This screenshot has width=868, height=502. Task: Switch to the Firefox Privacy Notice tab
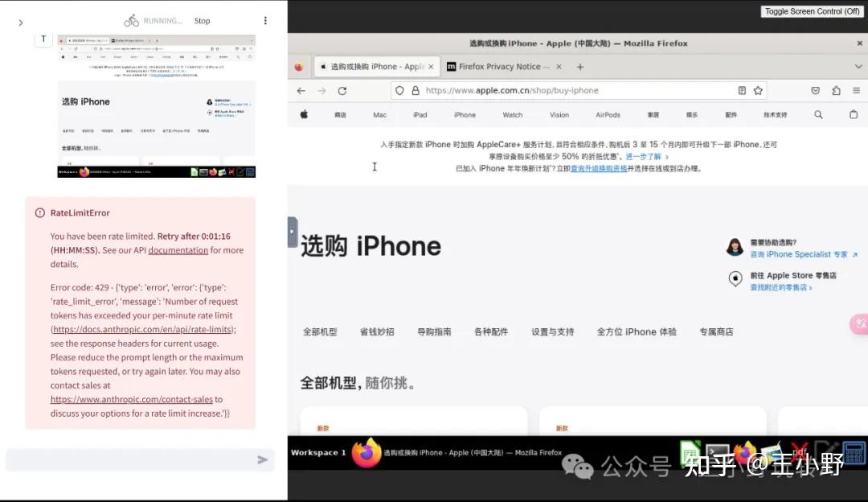coord(498,67)
